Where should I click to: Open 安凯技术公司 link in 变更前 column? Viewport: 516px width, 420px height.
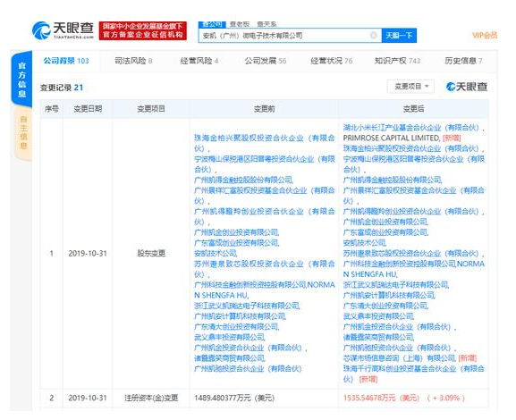pos(216,253)
